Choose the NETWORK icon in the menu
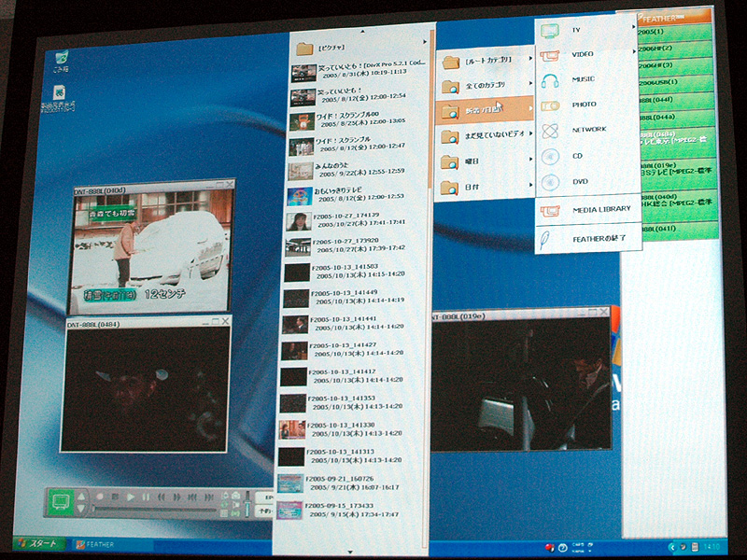Image resolution: width=747 pixels, height=560 pixels. coord(550,131)
